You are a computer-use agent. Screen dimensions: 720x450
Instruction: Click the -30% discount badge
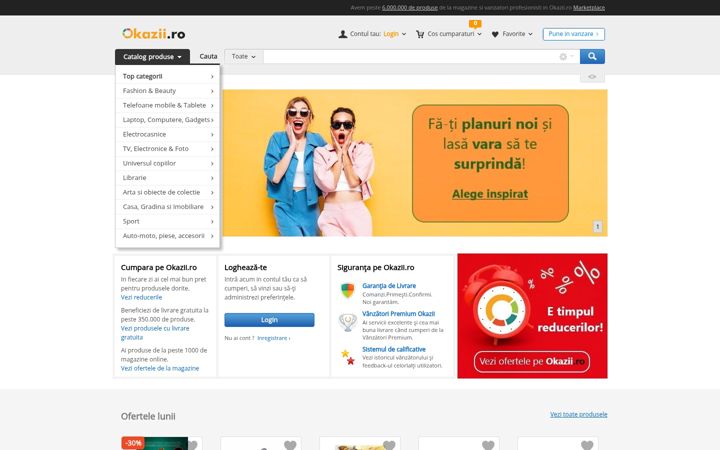pos(133,443)
